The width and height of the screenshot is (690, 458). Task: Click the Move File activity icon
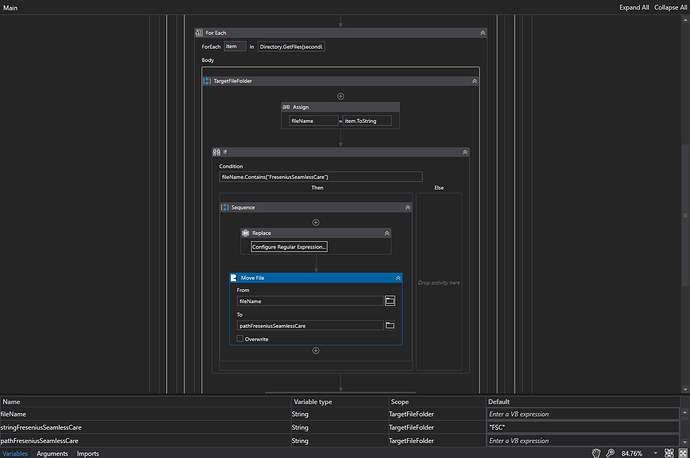tap(234, 278)
